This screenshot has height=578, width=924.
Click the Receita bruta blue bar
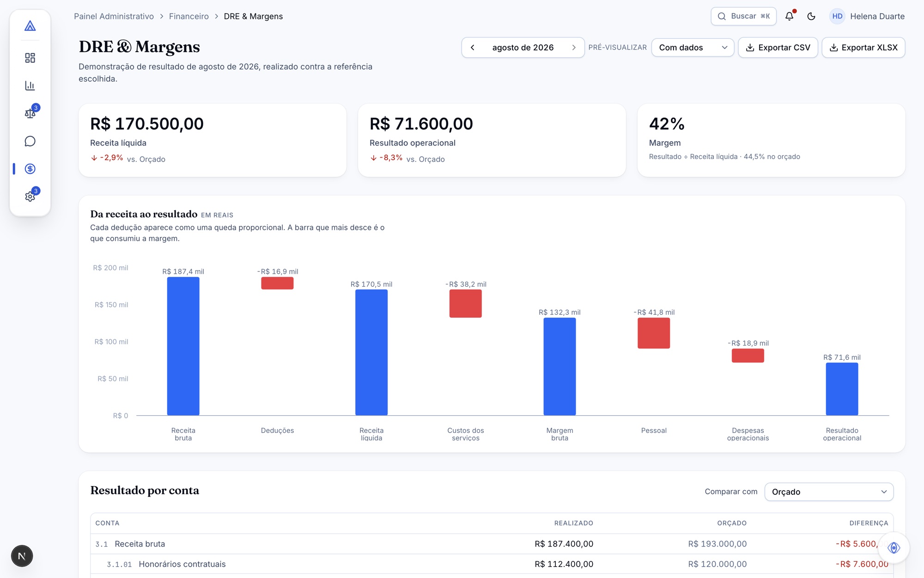point(183,346)
